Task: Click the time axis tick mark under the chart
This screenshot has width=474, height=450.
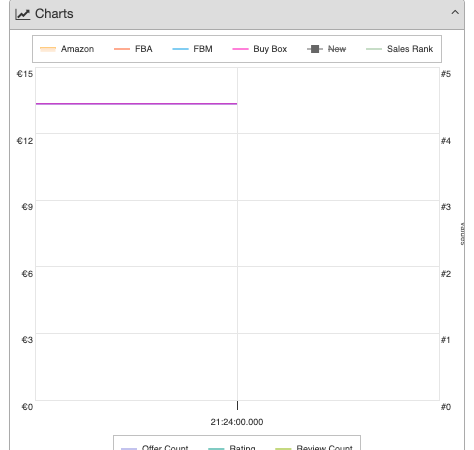Action: 237,405
